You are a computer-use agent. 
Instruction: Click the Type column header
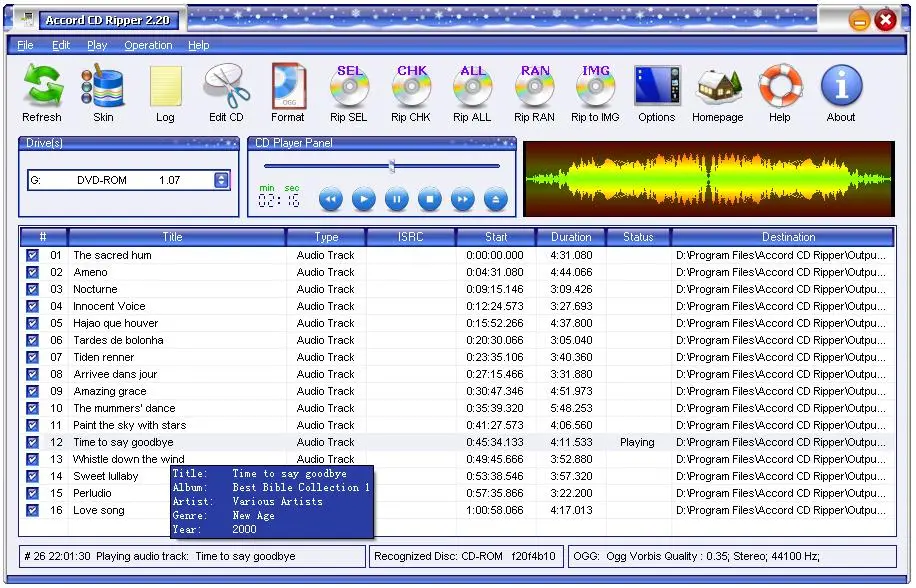326,236
